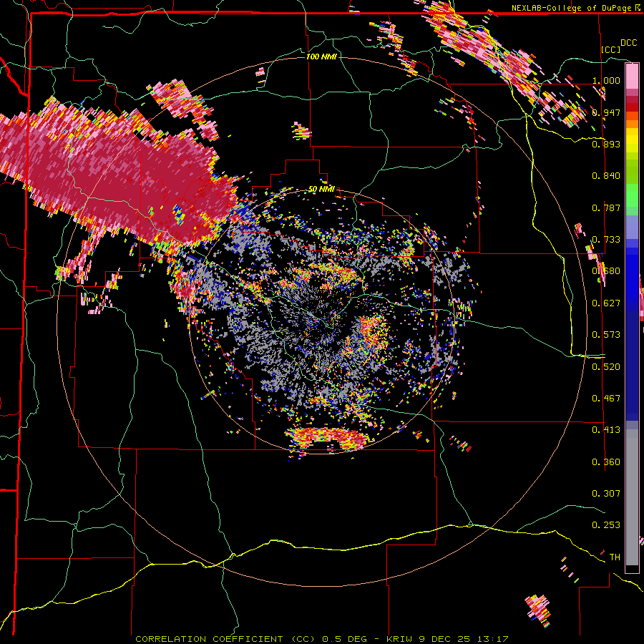
Task: Select the 0.467 scale value
Action: (x=606, y=398)
